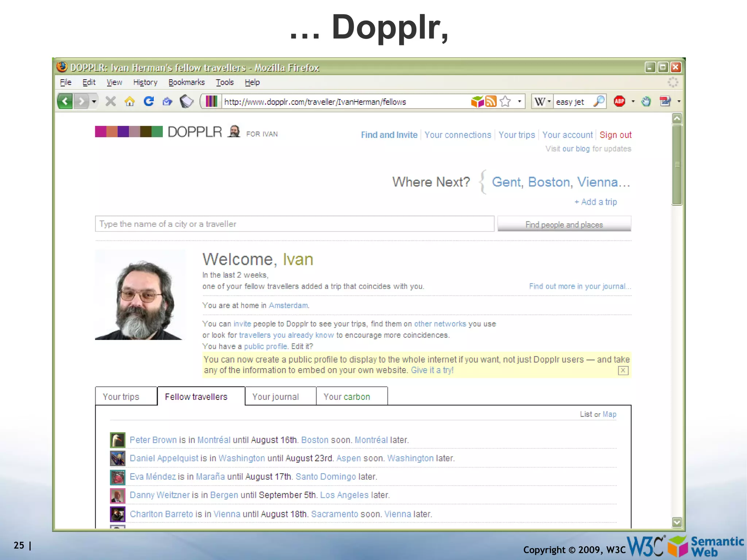Screen dimensions: 747x560
Task: Focus the easy jet search box
Action: [573, 101]
